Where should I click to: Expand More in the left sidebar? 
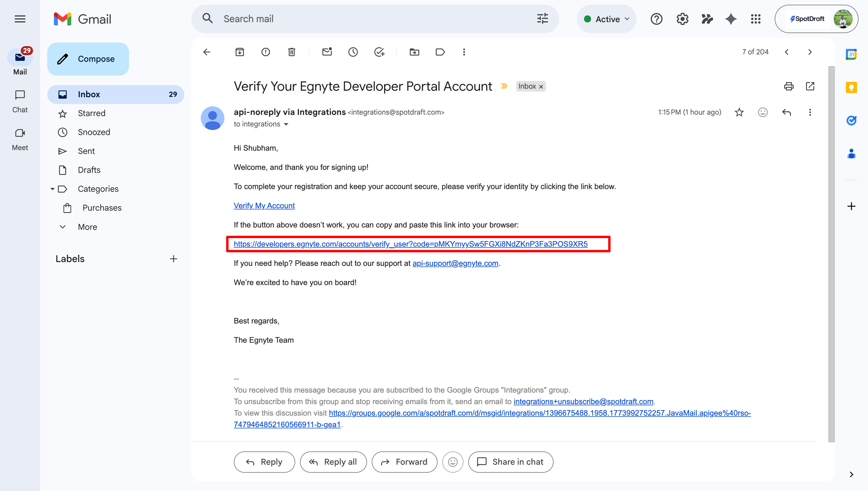click(x=87, y=227)
